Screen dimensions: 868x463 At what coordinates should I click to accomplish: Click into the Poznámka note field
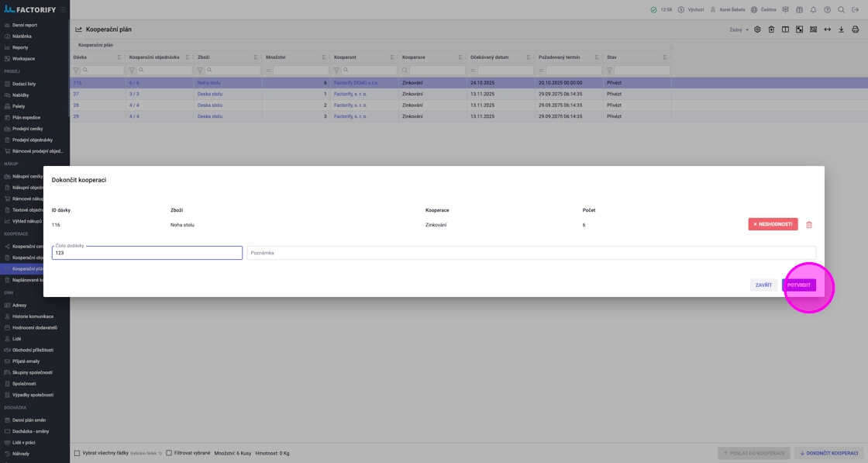531,253
